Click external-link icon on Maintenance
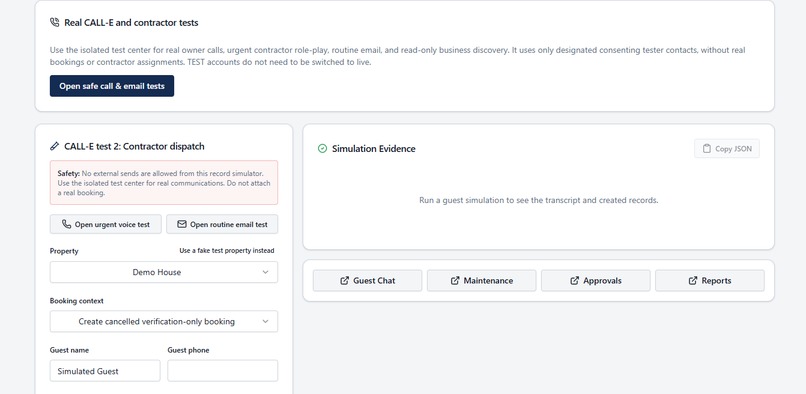The width and height of the screenshot is (806, 394). [455, 281]
